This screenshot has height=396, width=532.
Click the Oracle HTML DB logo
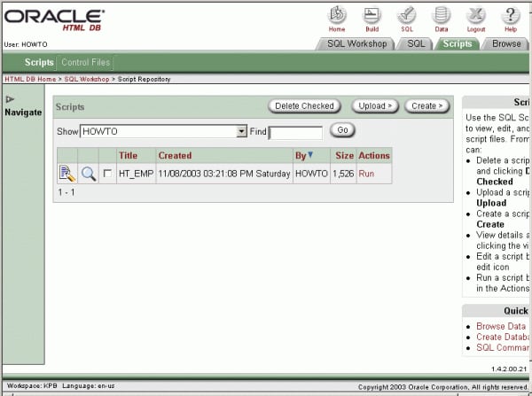(54, 20)
